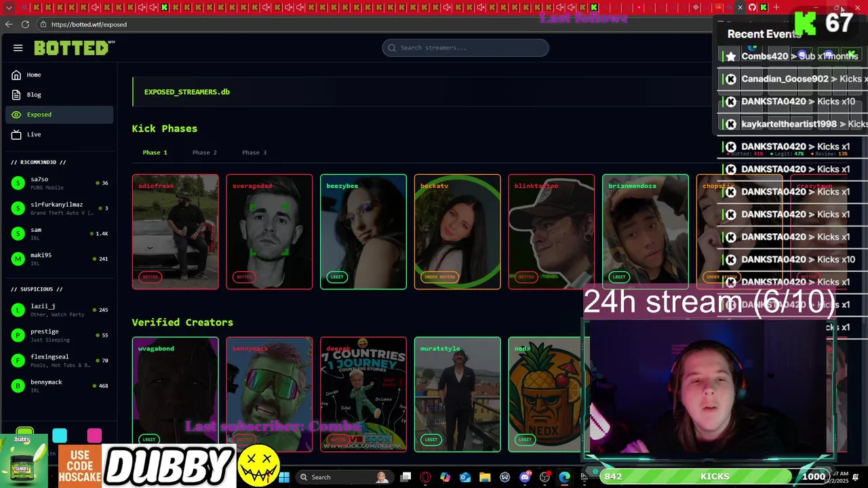Click the green P avatar for prestige
Image resolution: width=868 pixels, height=488 pixels.
coord(18,335)
